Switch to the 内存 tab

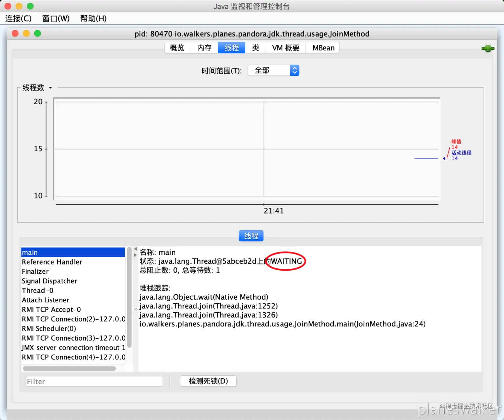point(204,48)
